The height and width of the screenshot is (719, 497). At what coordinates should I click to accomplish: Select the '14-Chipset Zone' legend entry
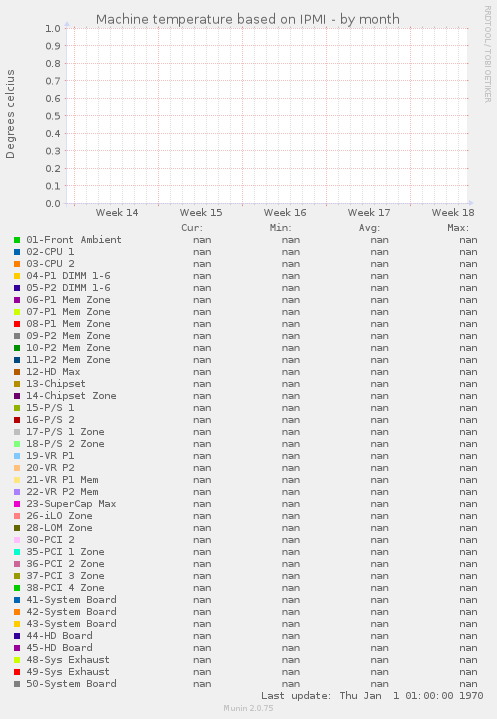(x=71, y=395)
